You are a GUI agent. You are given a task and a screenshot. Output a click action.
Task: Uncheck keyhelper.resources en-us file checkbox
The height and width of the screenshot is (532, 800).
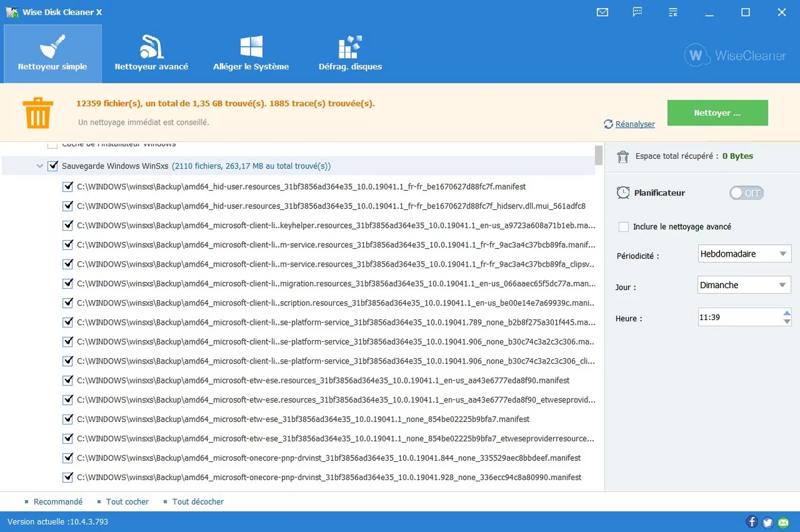coord(67,225)
